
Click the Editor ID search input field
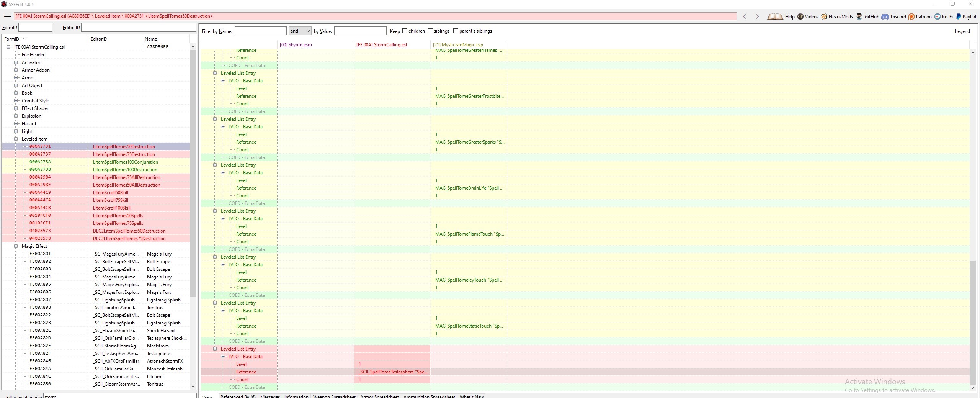click(x=139, y=28)
